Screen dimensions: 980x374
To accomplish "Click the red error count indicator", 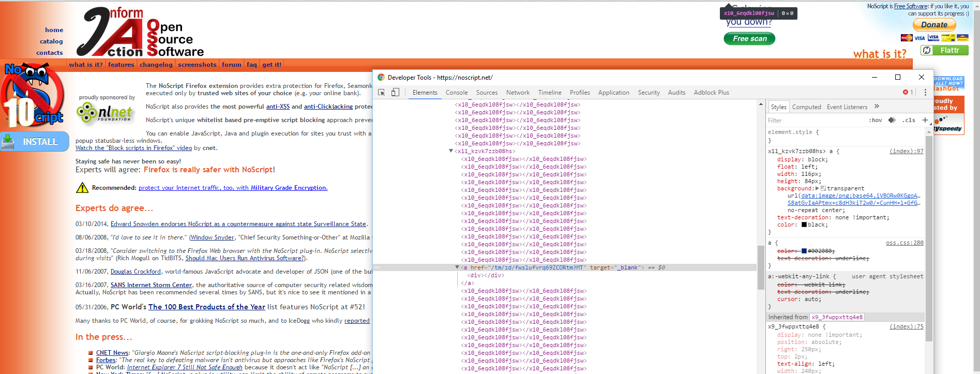I will 908,92.
